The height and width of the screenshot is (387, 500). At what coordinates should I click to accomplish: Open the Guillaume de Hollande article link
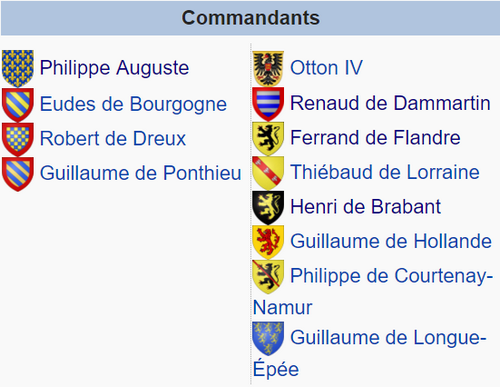pos(391,241)
